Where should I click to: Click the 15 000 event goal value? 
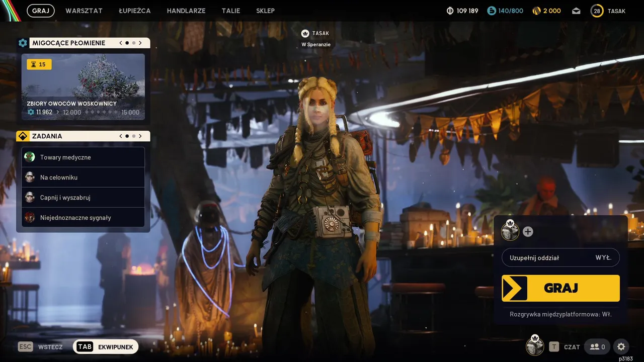[x=130, y=112]
